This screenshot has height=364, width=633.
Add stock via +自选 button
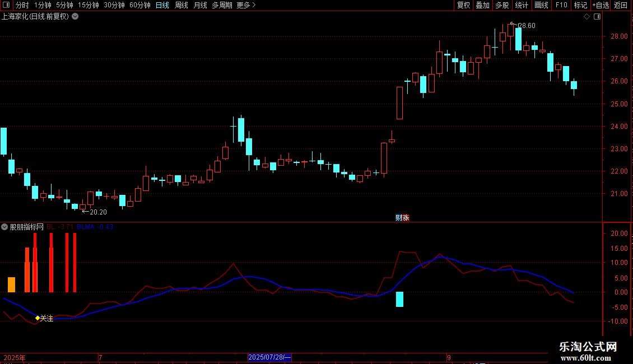coord(601,5)
